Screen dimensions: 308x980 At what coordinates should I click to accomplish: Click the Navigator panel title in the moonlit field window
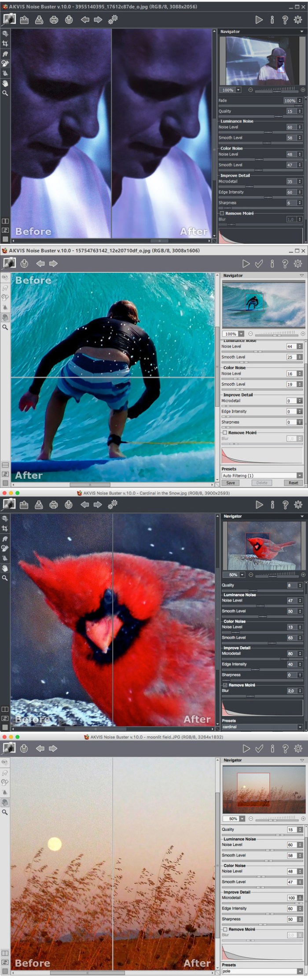pos(233,760)
